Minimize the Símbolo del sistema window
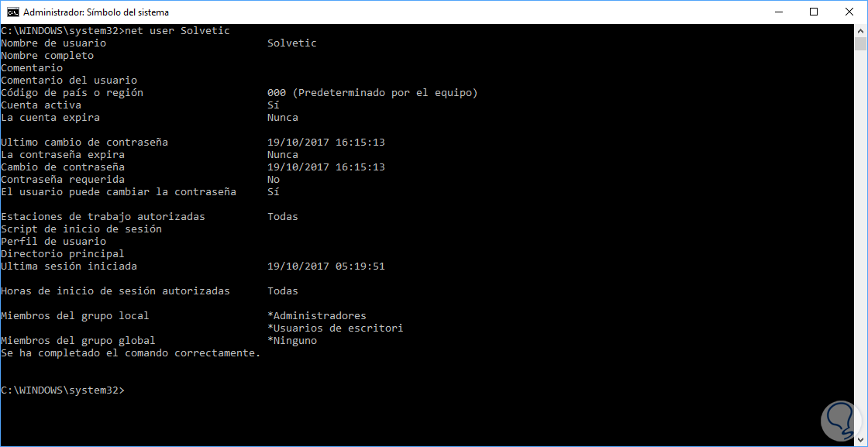This screenshot has height=447, width=868. (778, 12)
